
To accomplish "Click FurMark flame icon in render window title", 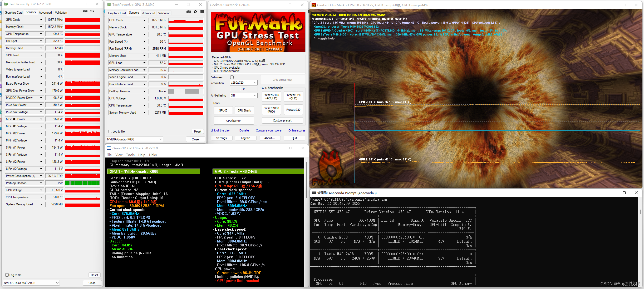I will click(x=314, y=5).
